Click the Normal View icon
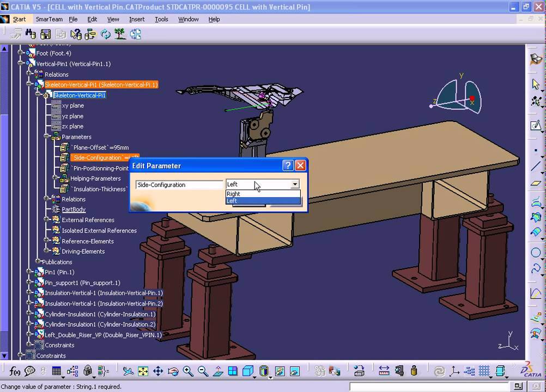 (x=217, y=371)
